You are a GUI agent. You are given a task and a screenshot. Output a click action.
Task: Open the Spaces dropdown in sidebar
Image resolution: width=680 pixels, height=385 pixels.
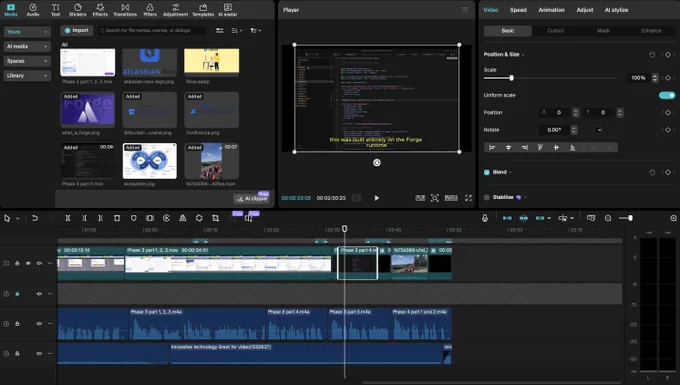coord(27,61)
